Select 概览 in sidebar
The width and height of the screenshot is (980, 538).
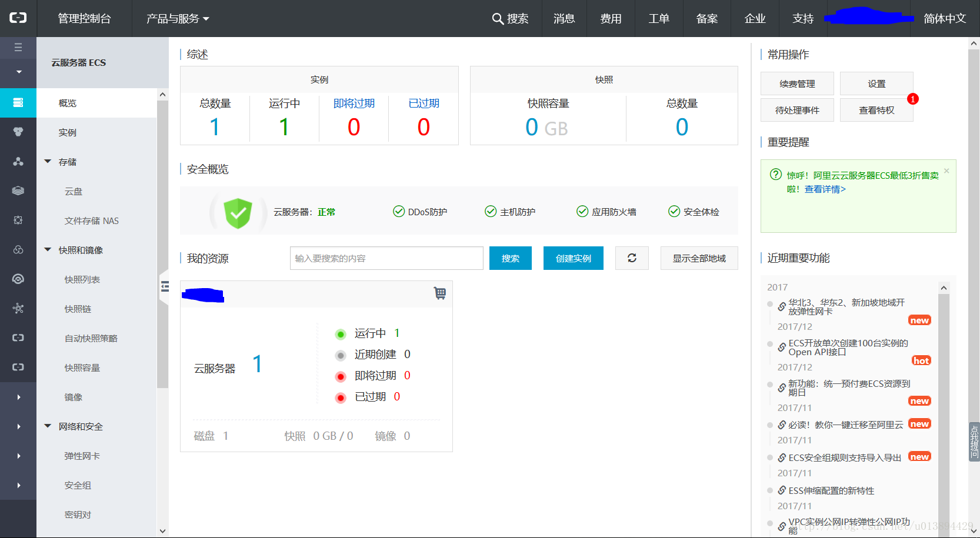96,103
